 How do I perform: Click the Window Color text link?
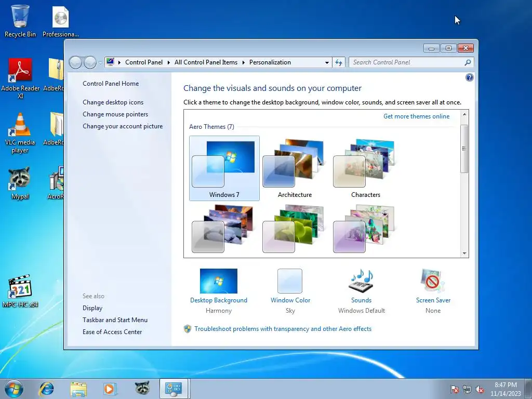290,300
